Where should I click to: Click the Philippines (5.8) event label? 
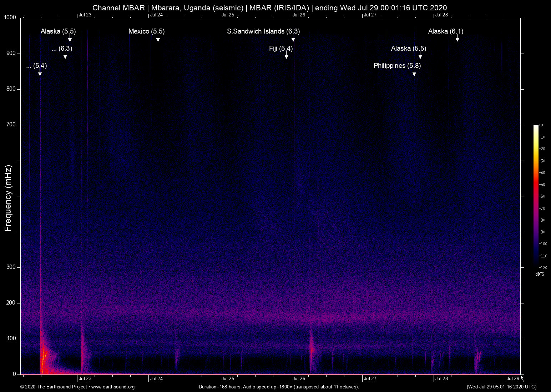tap(397, 66)
